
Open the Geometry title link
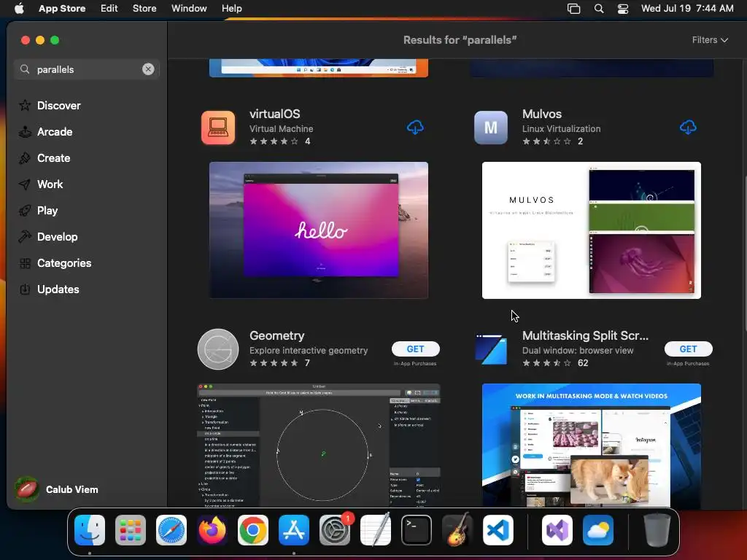pyautogui.click(x=276, y=335)
